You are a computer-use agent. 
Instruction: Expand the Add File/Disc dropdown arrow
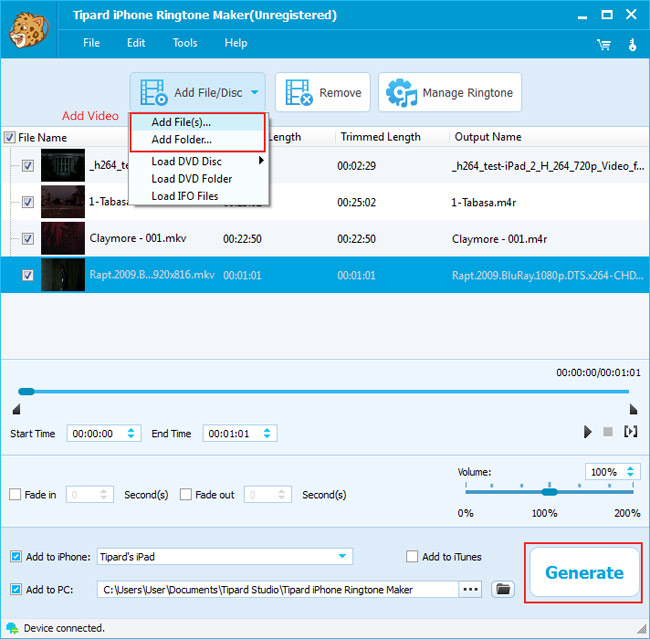point(255,92)
